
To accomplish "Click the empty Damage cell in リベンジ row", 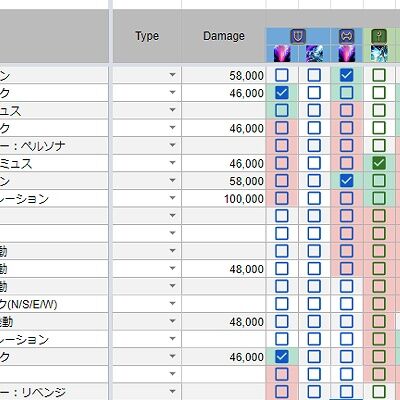I will (224, 392).
